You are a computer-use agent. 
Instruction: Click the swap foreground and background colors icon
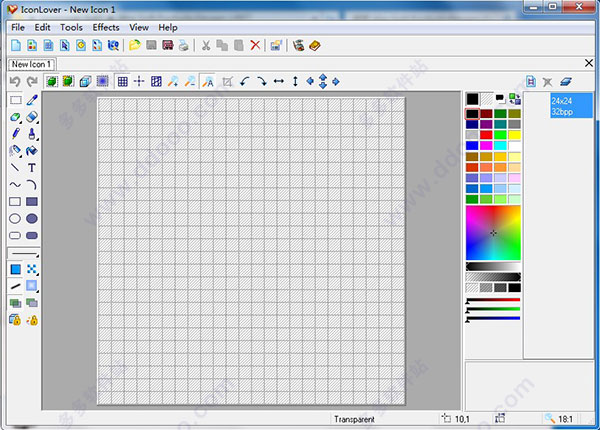click(515, 99)
